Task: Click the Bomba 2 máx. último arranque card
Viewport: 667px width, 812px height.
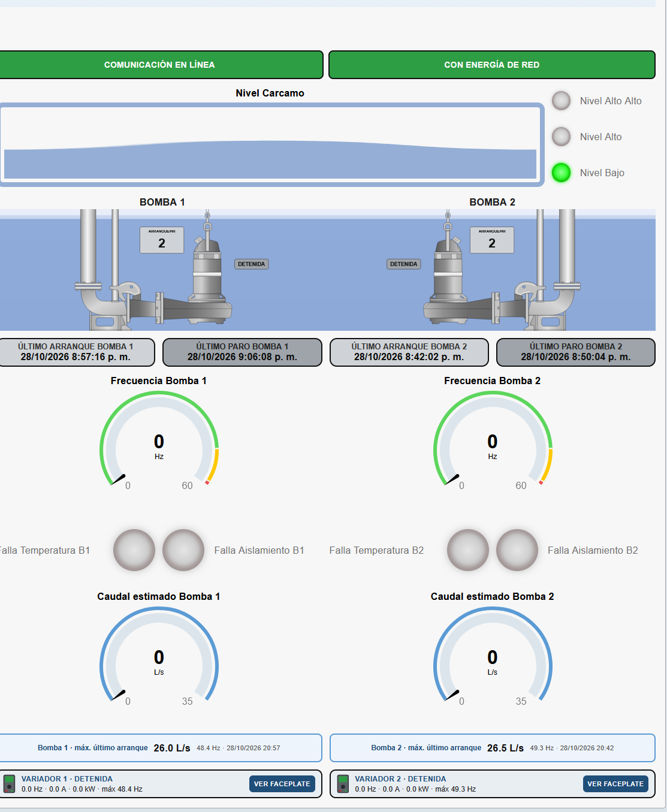Action: [x=493, y=748]
